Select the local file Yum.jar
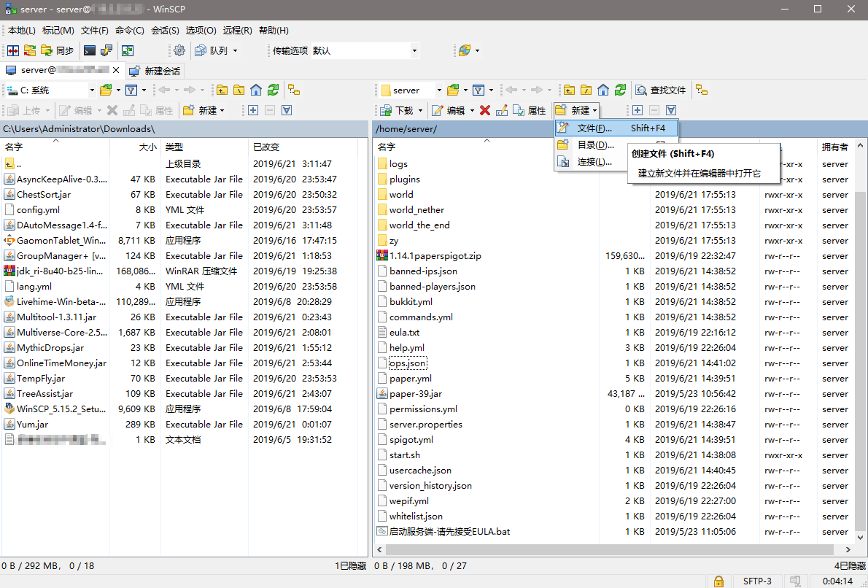 pyautogui.click(x=33, y=424)
